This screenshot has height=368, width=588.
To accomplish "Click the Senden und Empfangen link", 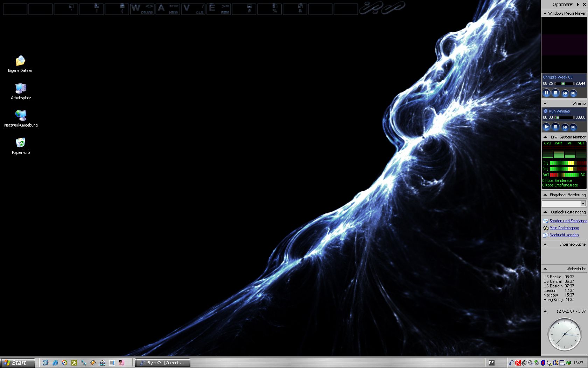I will click(x=568, y=221).
